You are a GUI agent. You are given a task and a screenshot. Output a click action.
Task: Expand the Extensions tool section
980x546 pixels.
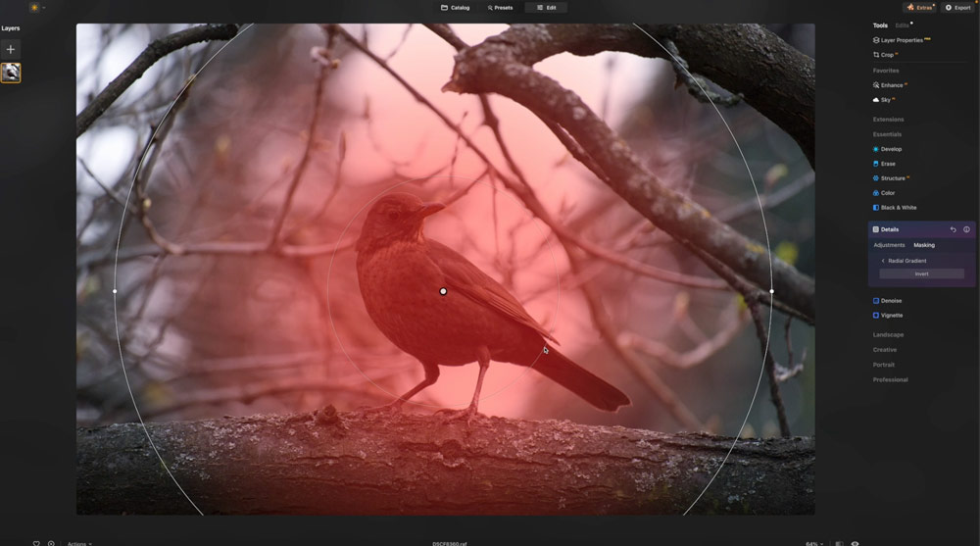[888, 120]
